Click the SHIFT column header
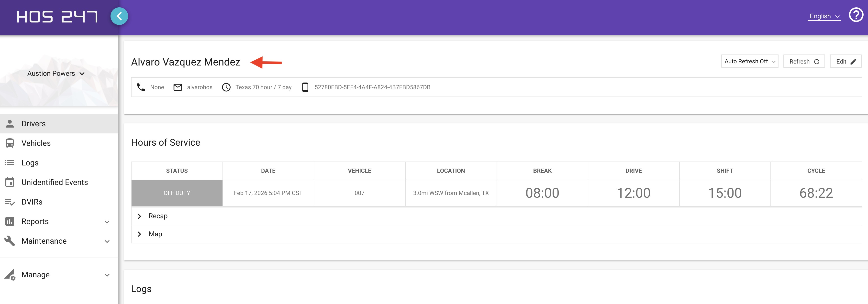The height and width of the screenshot is (304, 868). click(725, 171)
